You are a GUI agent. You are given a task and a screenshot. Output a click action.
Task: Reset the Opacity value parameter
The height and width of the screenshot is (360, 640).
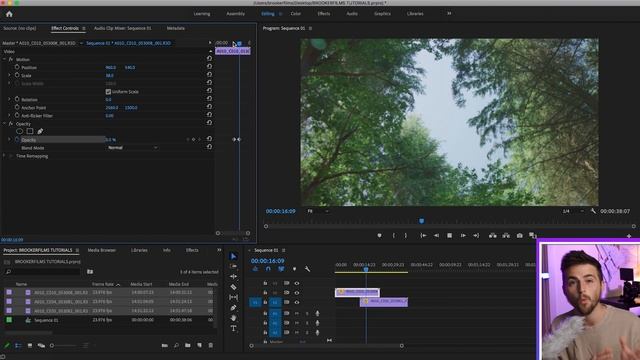click(x=209, y=139)
